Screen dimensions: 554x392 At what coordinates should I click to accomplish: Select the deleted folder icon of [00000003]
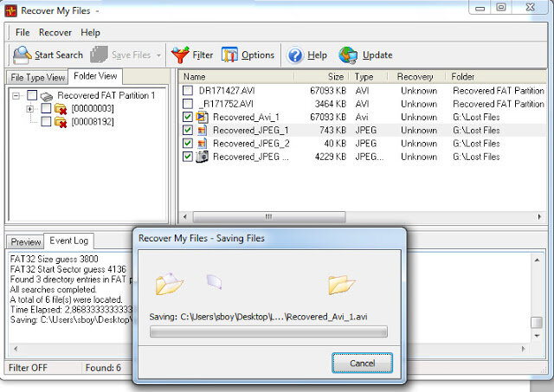61,109
